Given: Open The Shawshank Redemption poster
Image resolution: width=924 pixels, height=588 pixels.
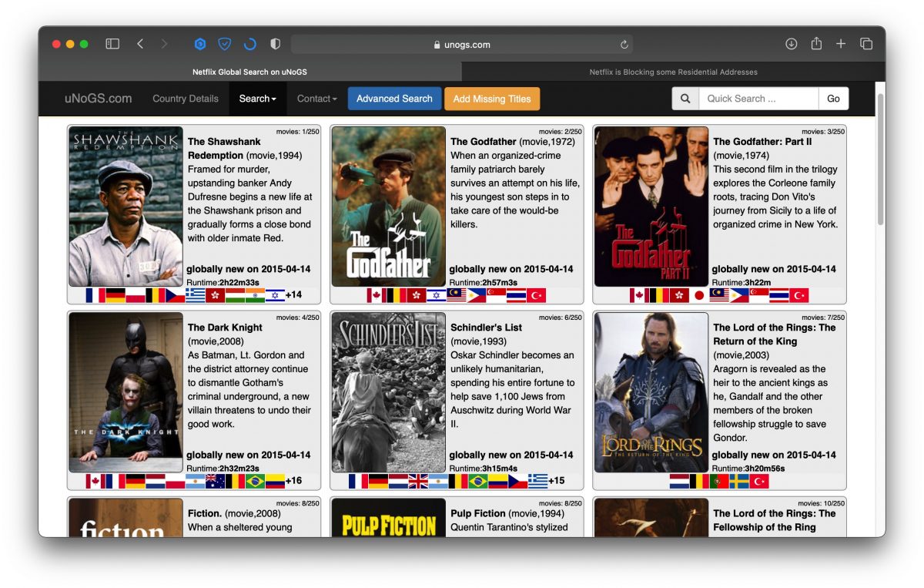Looking at the screenshot, I should tap(126, 207).
